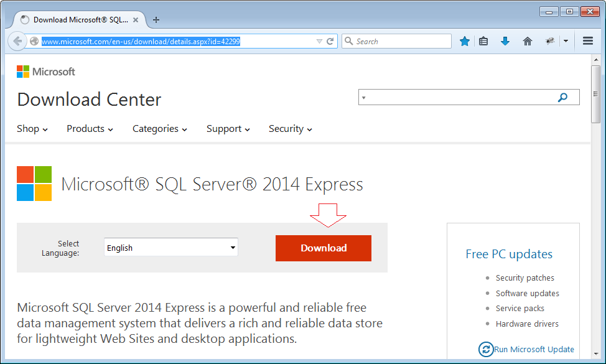Expand the Categories menu
The height and width of the screenshot is (364, 606).
click(160, 129)
